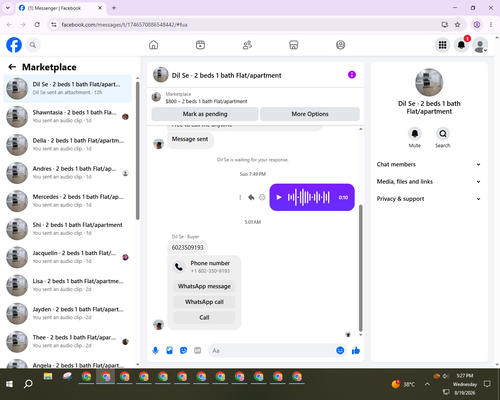Open the $800 Marketplace listing link
This screenshot has height=400, width=500.
[206, 101]
